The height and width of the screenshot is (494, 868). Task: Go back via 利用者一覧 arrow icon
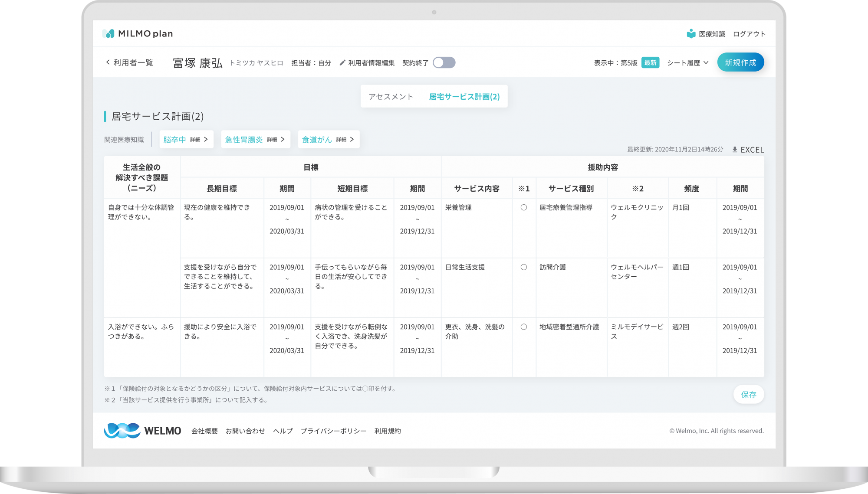[108, 62]
